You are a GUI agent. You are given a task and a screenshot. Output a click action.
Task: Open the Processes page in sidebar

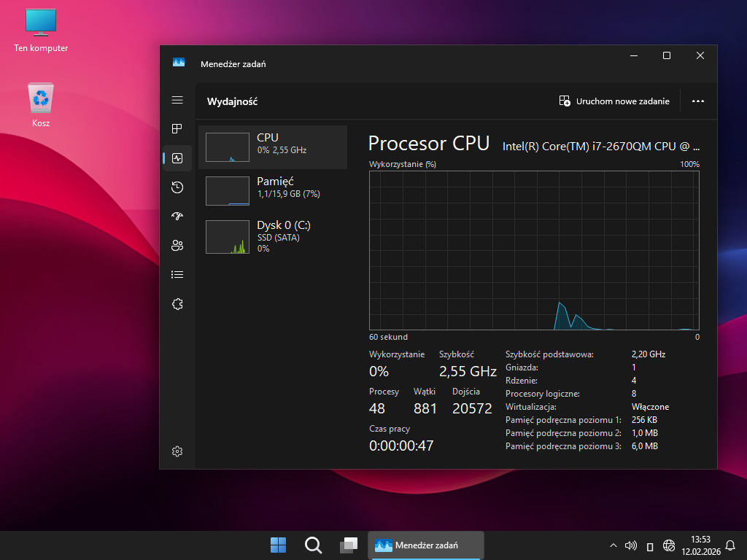(177, 129)
